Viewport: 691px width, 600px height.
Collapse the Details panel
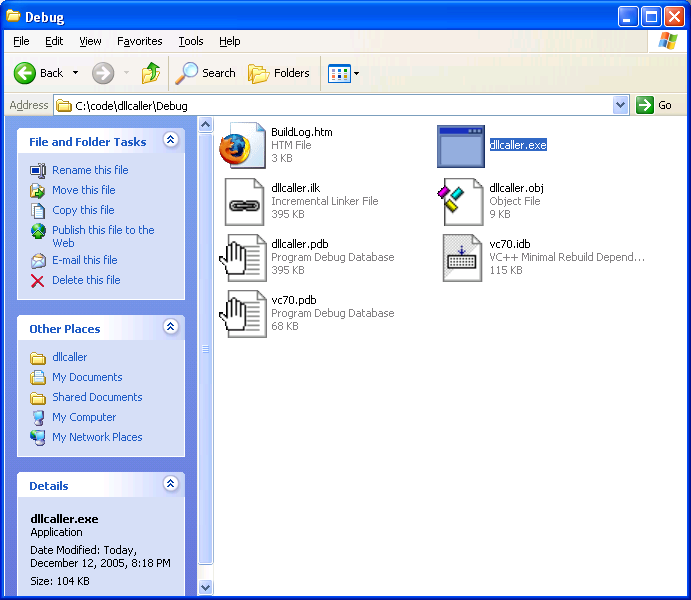(171, 484)
